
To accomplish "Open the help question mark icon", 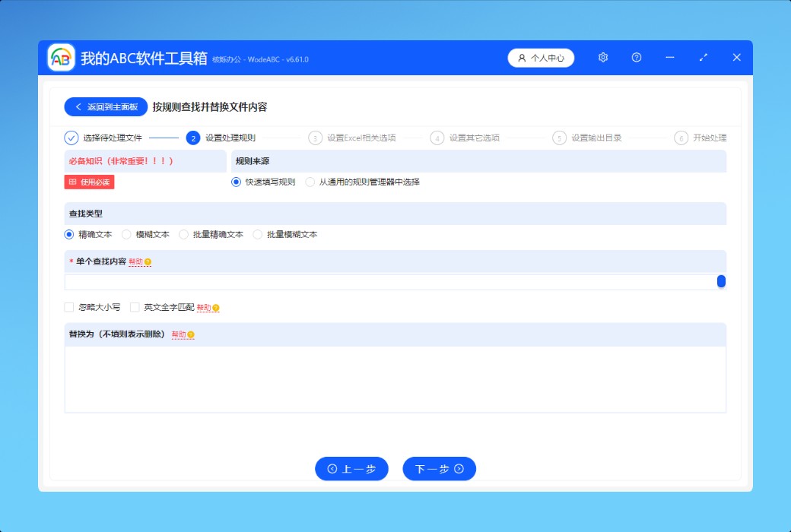I will point(637,58).
